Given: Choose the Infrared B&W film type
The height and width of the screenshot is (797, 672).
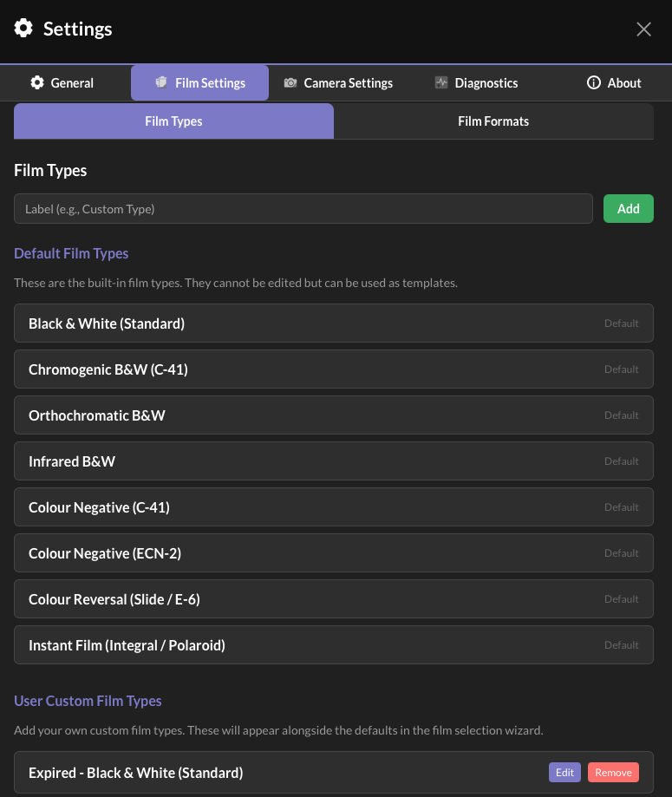Looking at the screenshot, I should tap(333, 461).
